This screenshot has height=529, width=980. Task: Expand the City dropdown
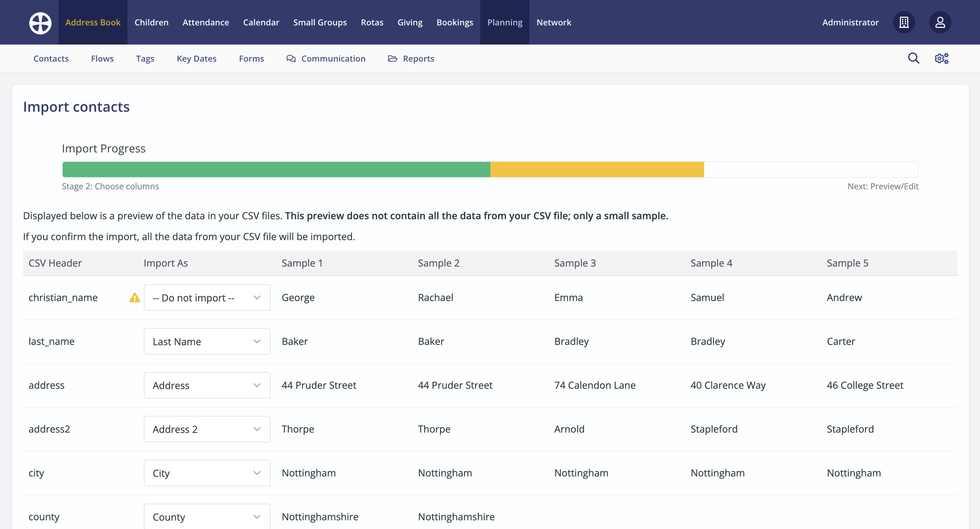[207, 473]
